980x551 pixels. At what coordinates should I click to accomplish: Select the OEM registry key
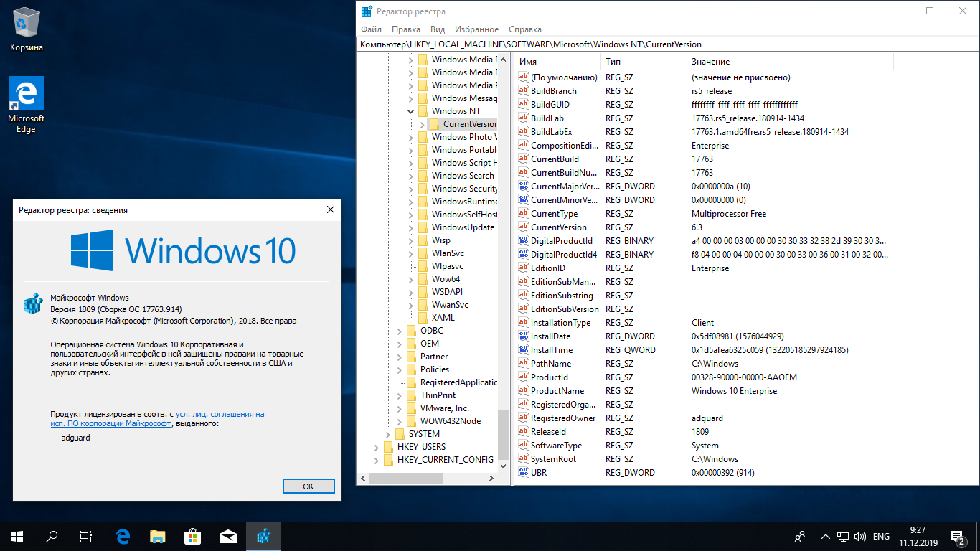(430, 344)
